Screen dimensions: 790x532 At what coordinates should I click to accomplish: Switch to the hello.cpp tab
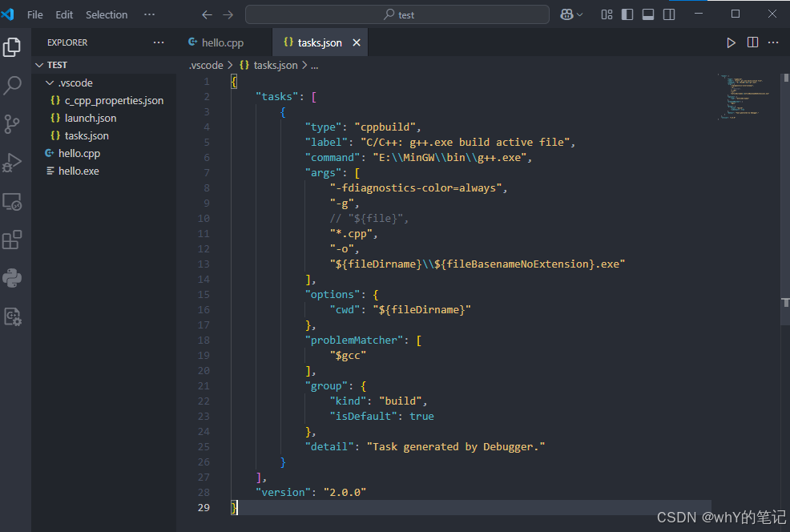point(221,42)
